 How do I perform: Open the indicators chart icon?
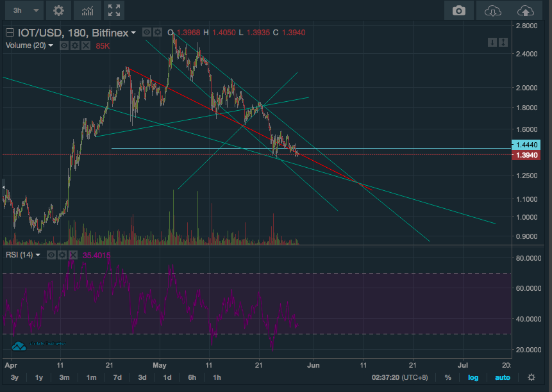[87, 10]
